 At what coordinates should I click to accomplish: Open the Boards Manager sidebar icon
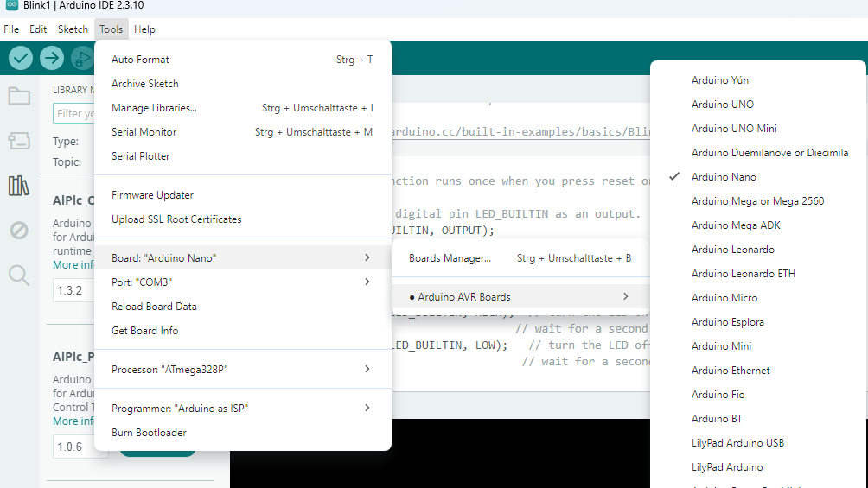(x=19, y=141)
